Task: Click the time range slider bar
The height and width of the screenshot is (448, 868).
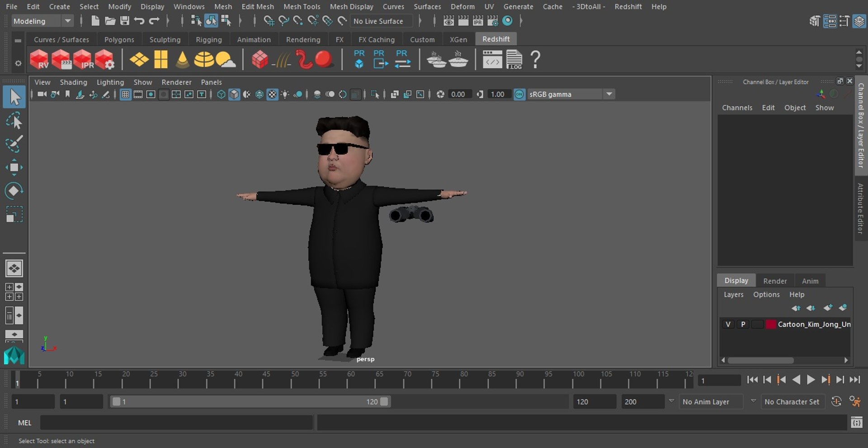Action: click(x=250, y=401)
